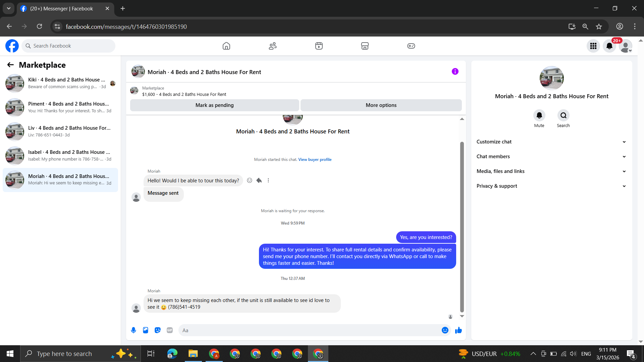Bookmark this page with the star
This screenshot has width=644, height=362.
tap(599, 26)
